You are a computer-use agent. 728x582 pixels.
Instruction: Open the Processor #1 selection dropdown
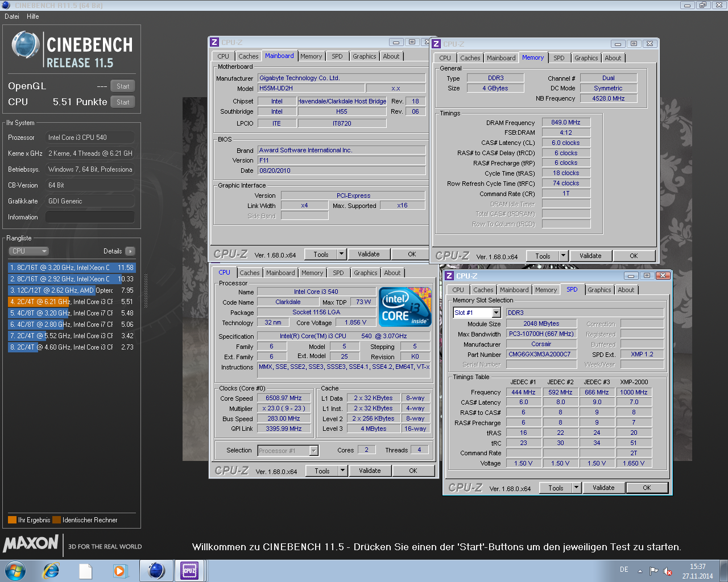(314, 451)
